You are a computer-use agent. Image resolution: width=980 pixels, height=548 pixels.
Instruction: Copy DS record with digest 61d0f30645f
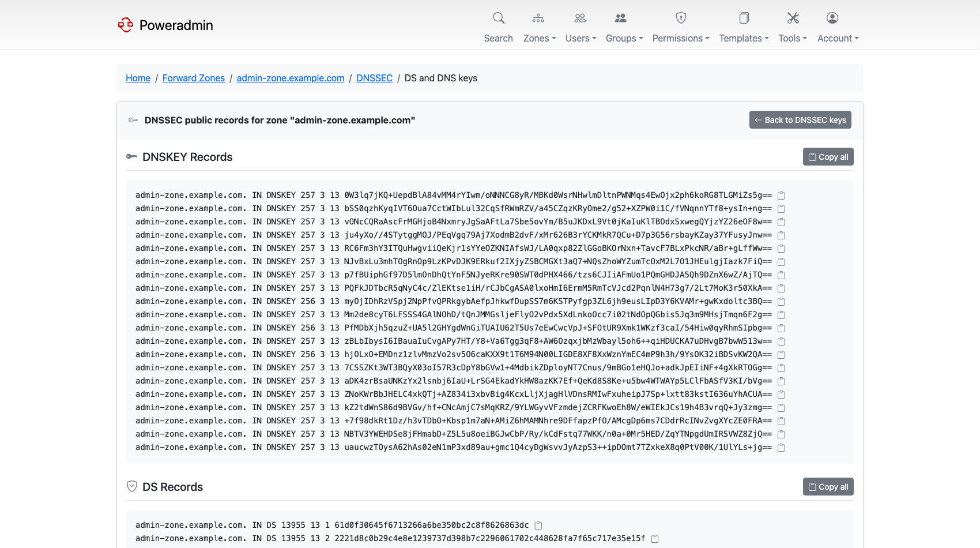538,526
